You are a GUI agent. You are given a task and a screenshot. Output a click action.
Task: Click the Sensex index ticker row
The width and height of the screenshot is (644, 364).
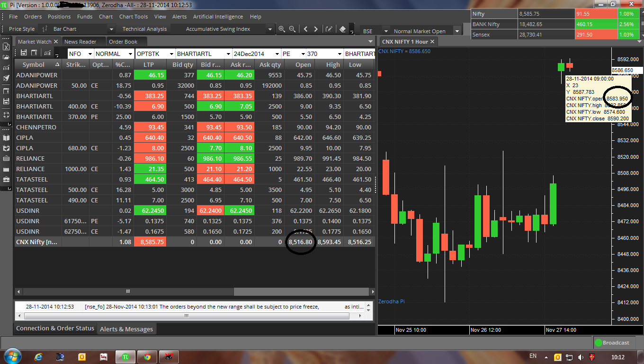click(x=555, y=35)
